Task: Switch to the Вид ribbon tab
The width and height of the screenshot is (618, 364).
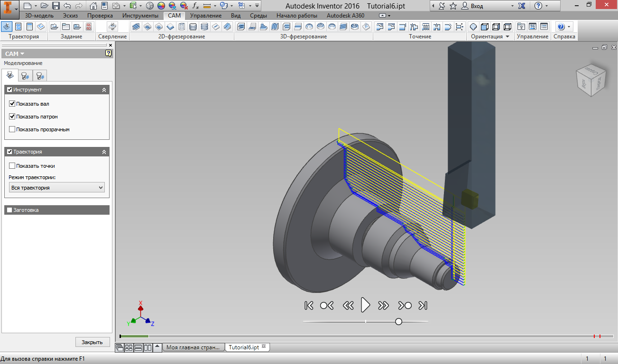Action: (x=236, y=16)
